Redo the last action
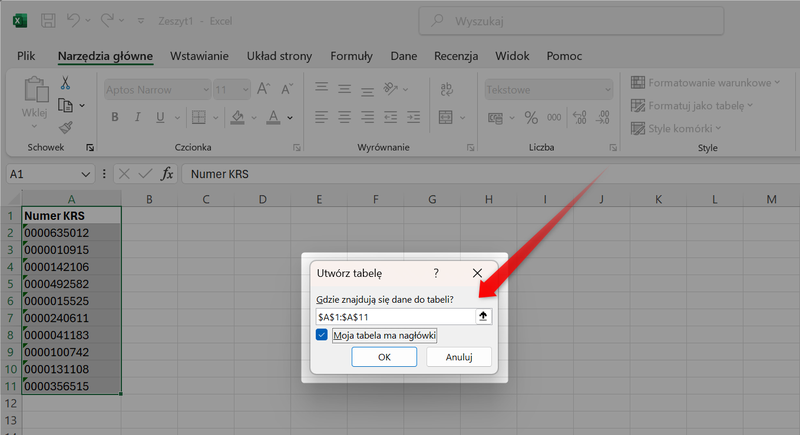This screenshot has height=435, width=800. (107, 20)
